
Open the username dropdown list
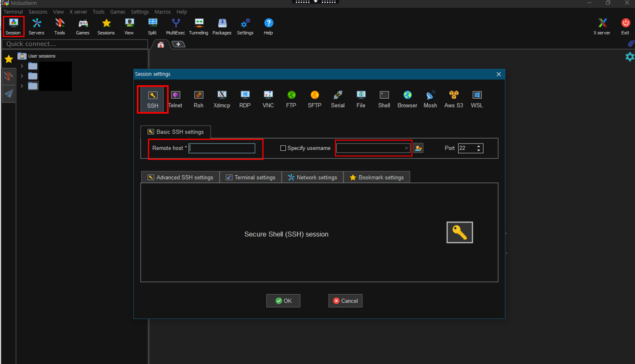pyautogui.click(x=406, y=148)
